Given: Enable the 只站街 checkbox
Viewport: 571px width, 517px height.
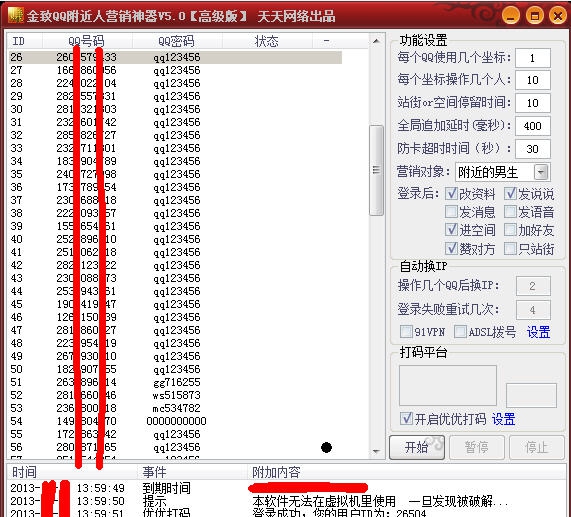Looking at the screenshot, I should click(x=511, y=249).
